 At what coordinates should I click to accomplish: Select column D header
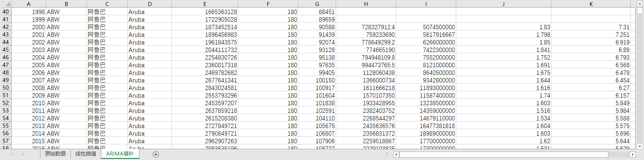[149, 4]
